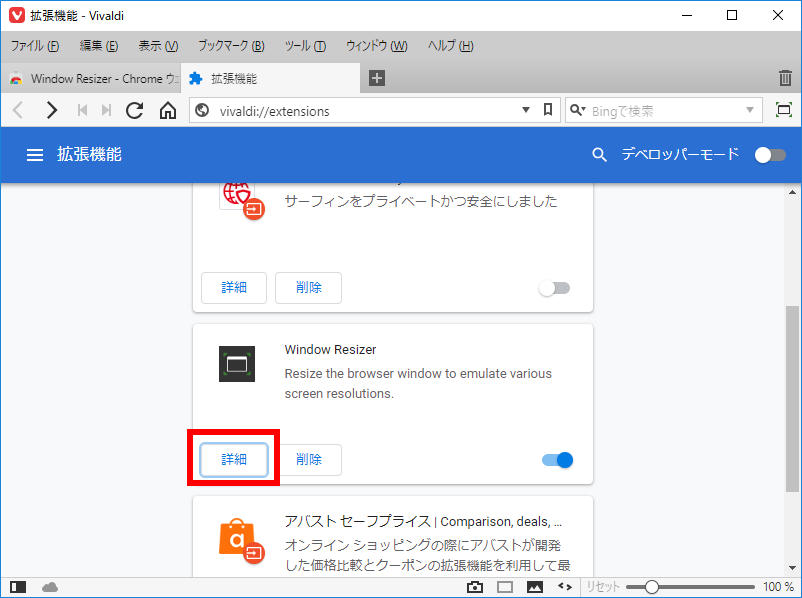Click the vertical scrollbar thumb
Image resolution: width=802 pixels, height=598 pixels.
(x=792, y=399)
